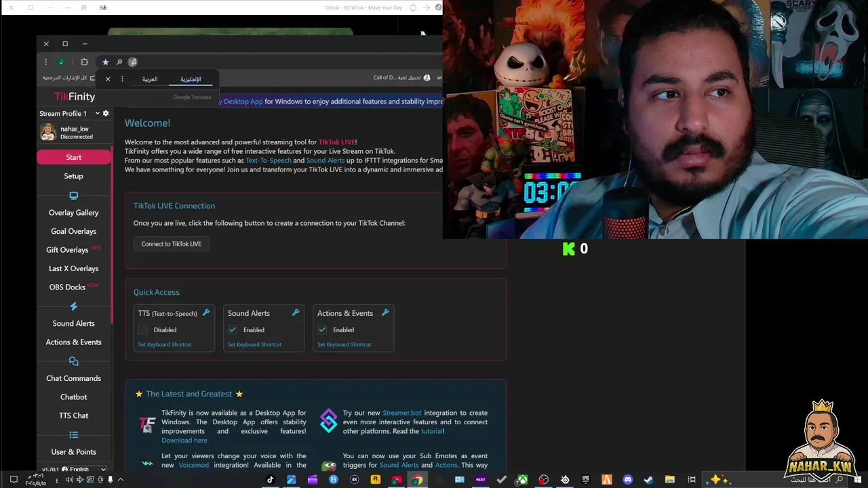Click the microphone icon in system tray
The width and height of the screenshot is (868, 488).
[111, 480]
